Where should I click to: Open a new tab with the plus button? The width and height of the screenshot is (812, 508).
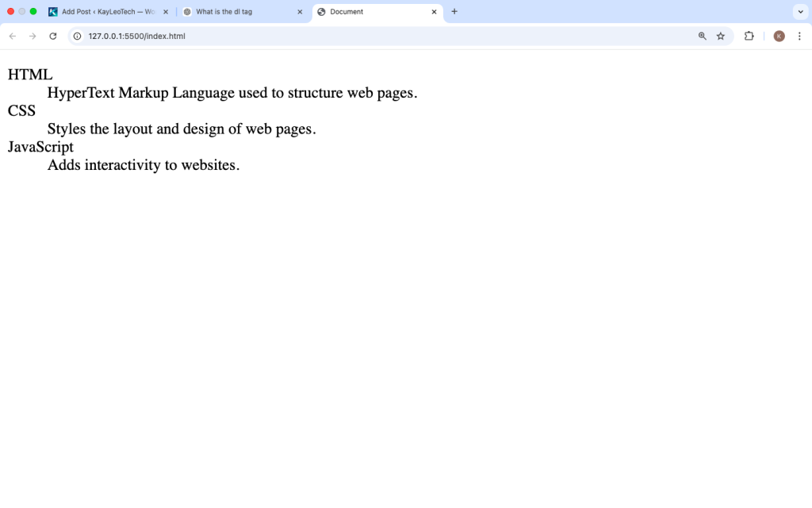(454, 12)
